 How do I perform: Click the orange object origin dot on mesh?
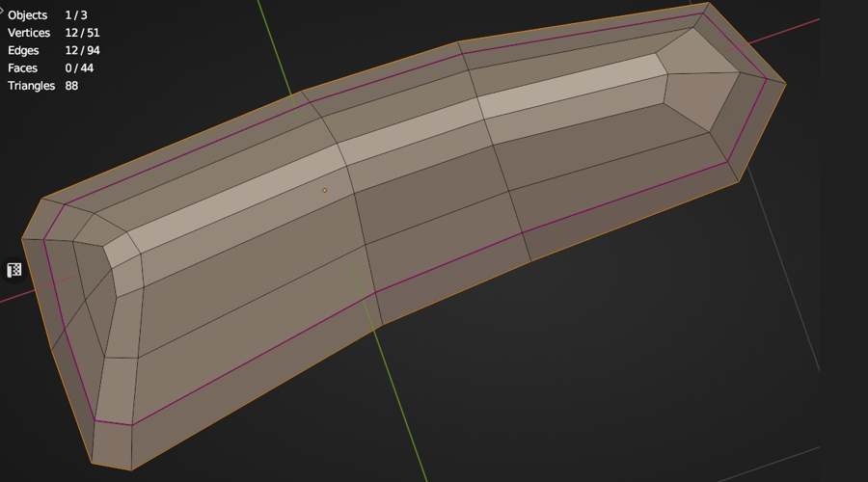(324, 190)
